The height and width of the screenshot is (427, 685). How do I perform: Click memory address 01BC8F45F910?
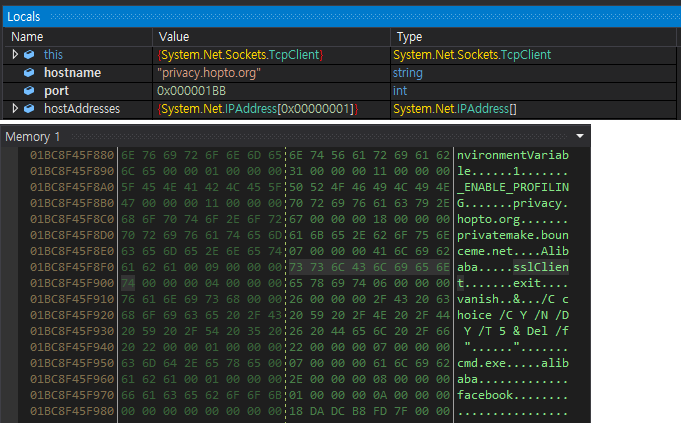point(72,299)
